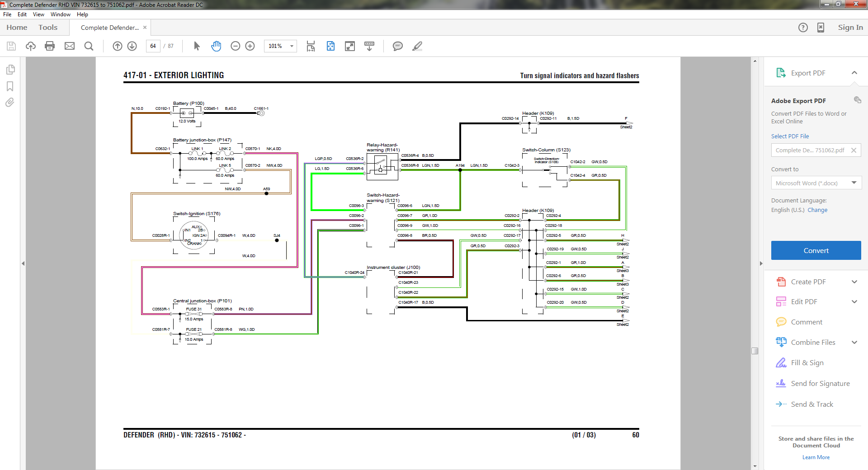The width and height of the screenshot is (868, 470).
Task: Open the Create PDF tool
Action: pyautogui.click(x=808, y=282)
